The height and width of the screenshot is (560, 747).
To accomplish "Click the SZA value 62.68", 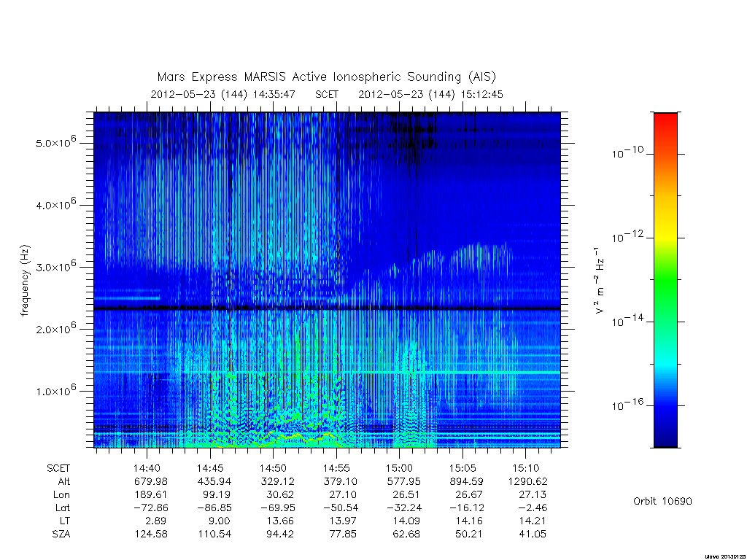I will pyautogui.click(x=406, y=534).
